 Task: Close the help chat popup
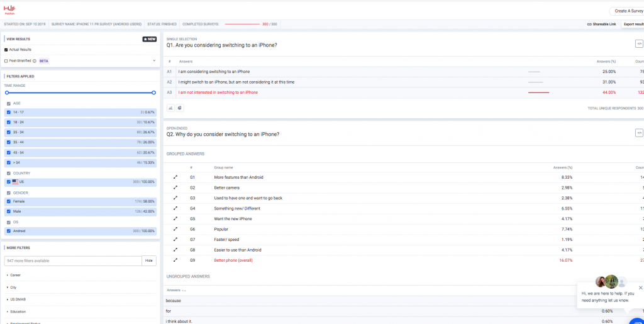coord(641,288)
